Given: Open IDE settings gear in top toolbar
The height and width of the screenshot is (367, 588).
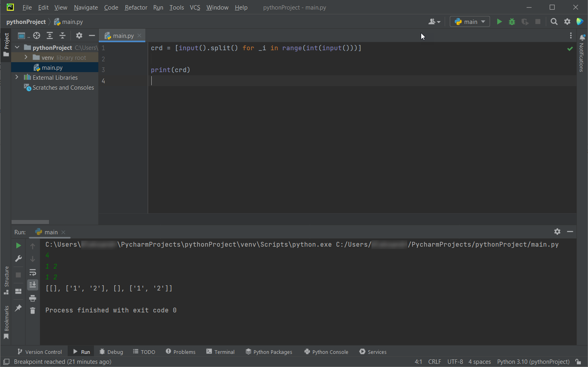Looking at the screenshot, I should click(x=567, y=22).
